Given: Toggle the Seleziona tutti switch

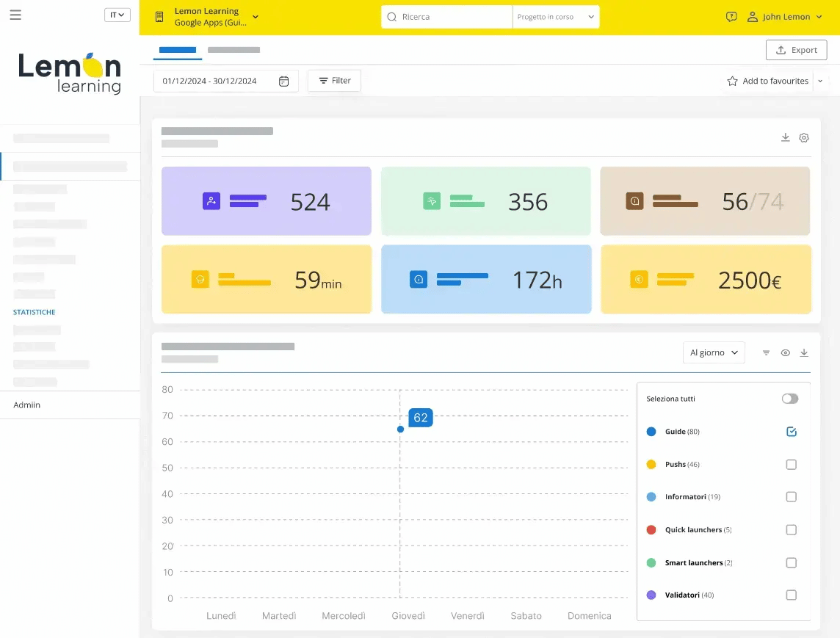Looking at the screenshot, I should (x=789, y=399).
